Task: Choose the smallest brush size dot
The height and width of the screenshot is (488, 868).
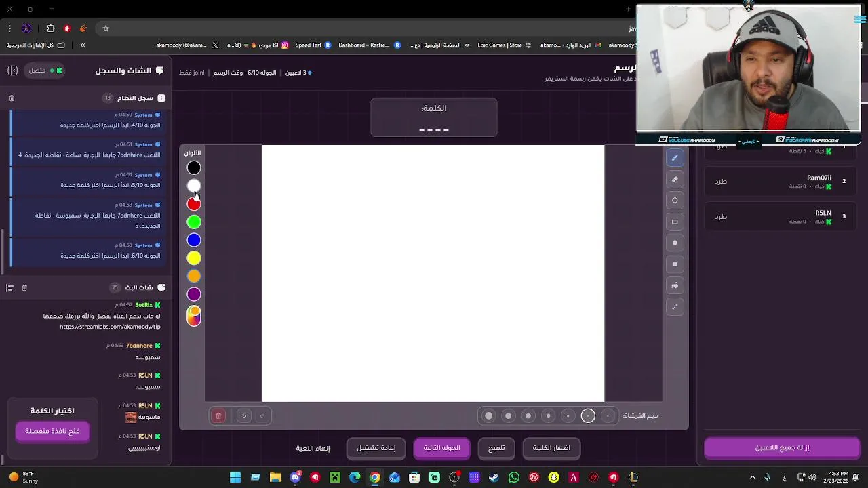Action: (608, 415)
